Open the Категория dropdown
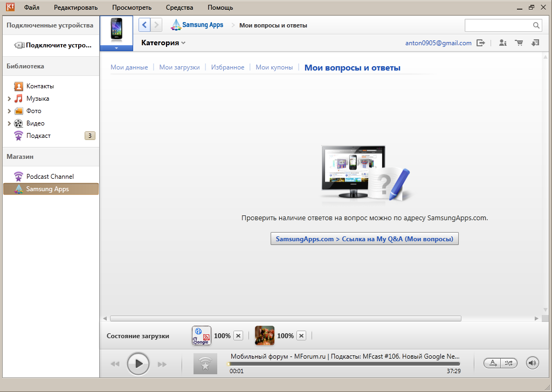This screenshot has height=392, width=552. click(x=163, y=43)
